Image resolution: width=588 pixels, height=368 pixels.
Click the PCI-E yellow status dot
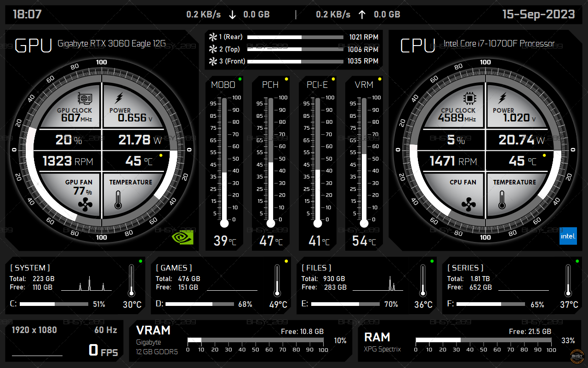coord(333,79)
